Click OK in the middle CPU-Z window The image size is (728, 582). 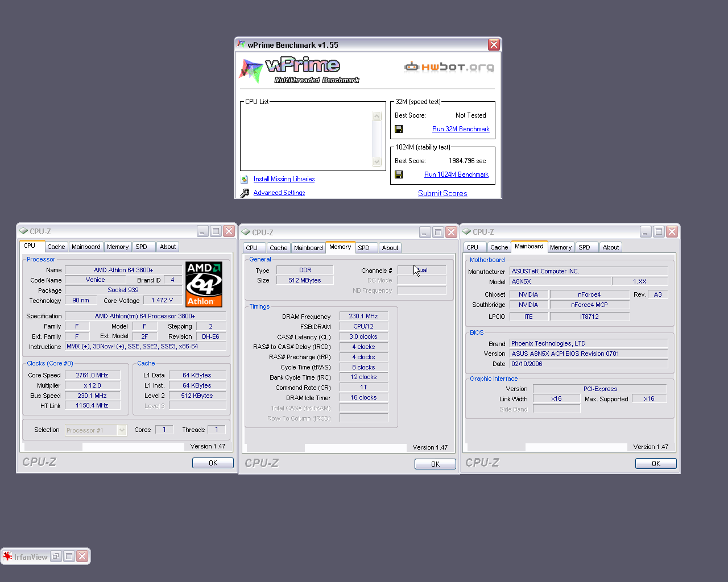[435, 464]
